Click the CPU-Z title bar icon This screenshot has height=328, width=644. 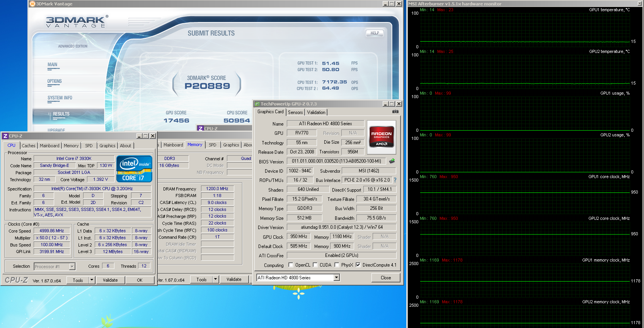(x=5, y=136)
